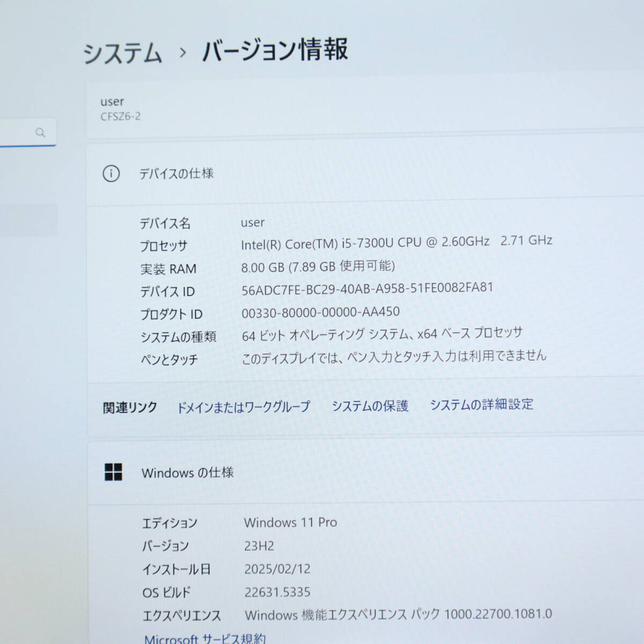Select the PC name user at top
This screenshot has height=644, width=644.
pyautogui.click(x=112, y=101)
